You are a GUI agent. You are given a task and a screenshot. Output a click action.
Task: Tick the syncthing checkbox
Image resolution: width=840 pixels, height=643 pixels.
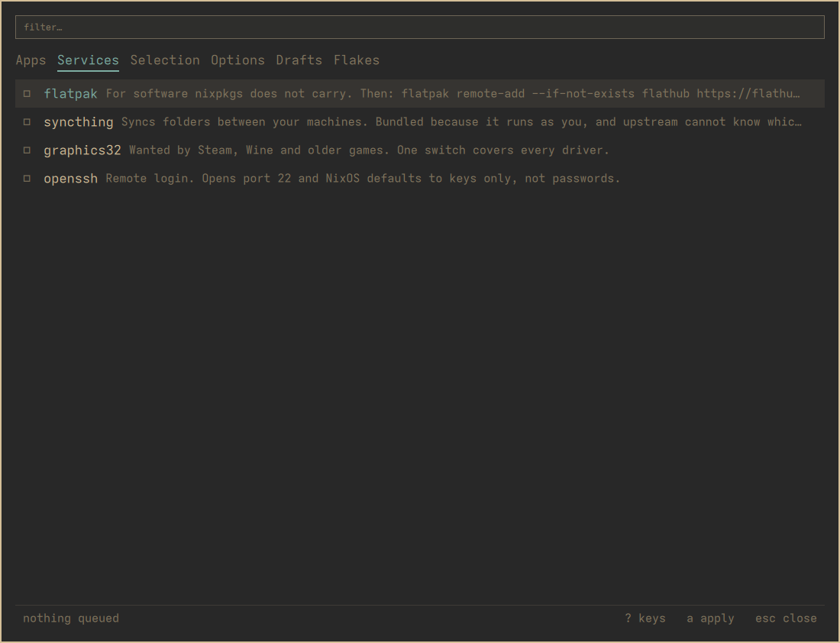(27, 122)
